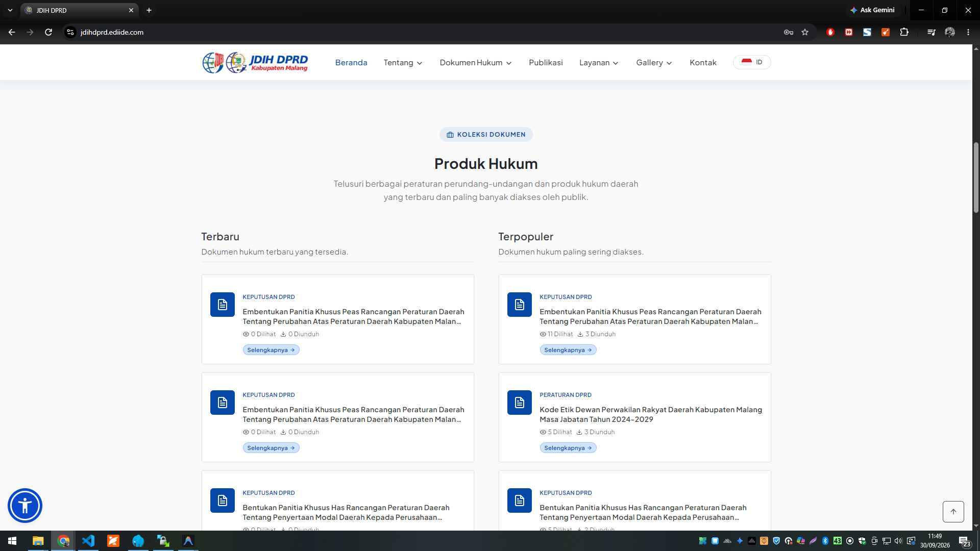Click the PERATURAN DPRD category label

pyautogui.click(x=566, y=395)
